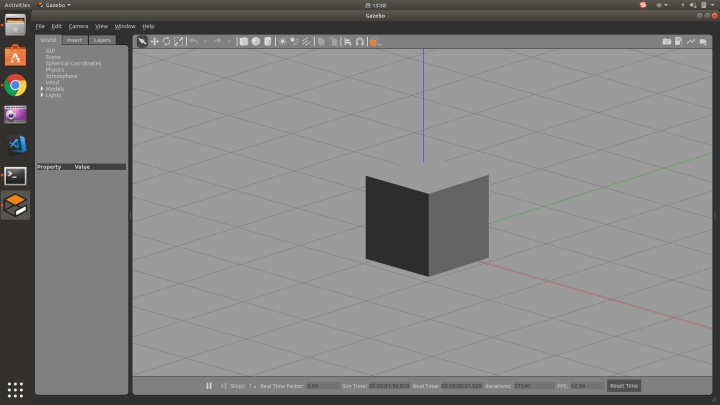Activate the Rotate mode tool

coord(167,42)
